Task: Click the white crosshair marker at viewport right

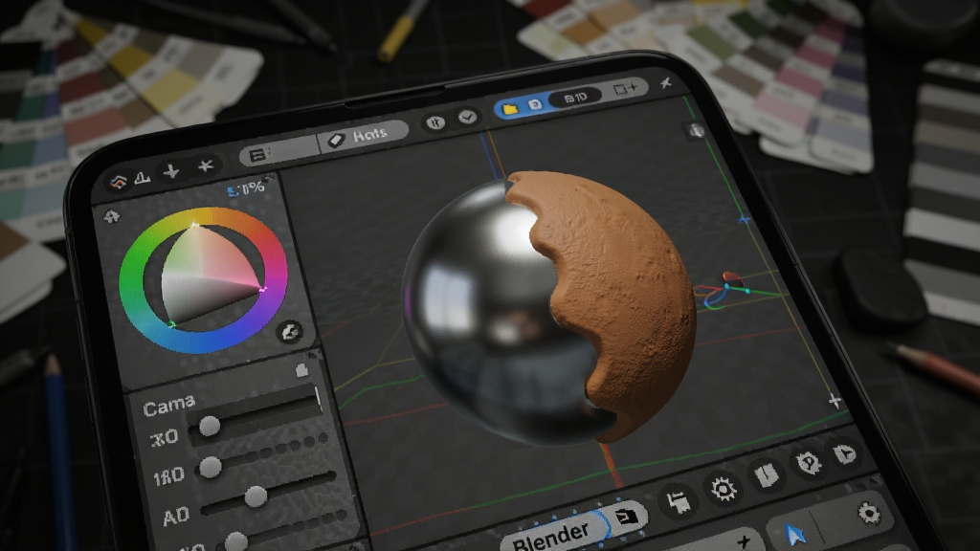Action: click(x=835, y=401)
